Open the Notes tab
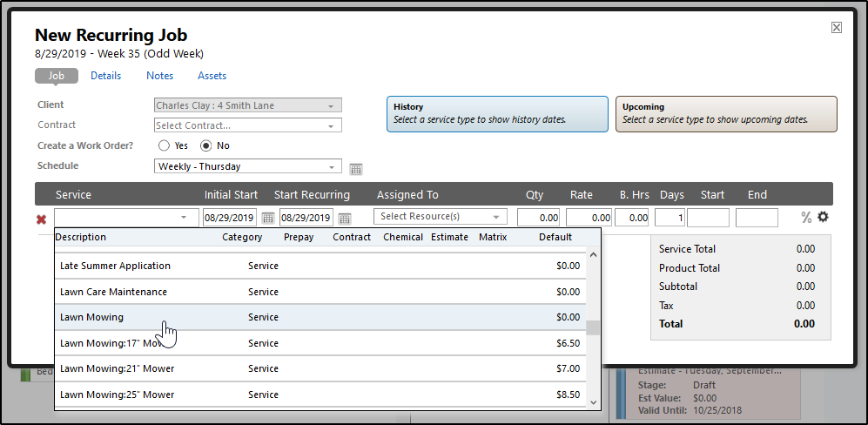 (x=159, y=76)
